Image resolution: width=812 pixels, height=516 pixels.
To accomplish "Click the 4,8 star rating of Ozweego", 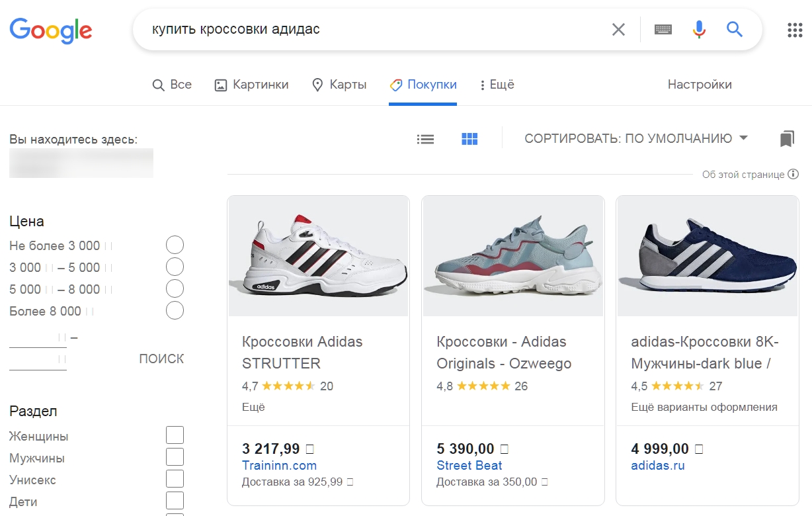I will [x=482, y=386].
